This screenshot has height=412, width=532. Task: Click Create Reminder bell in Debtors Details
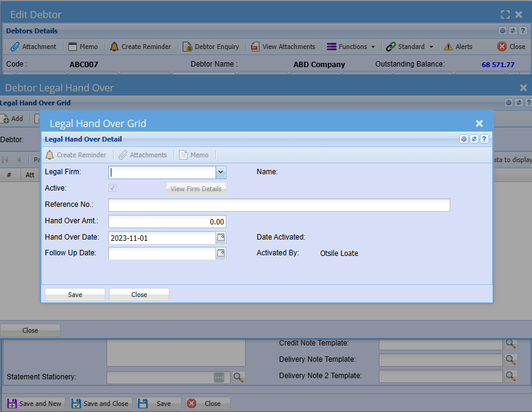click(140, 47)
